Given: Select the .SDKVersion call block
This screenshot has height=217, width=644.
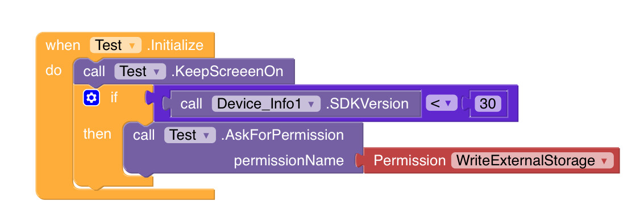Looking at the screenshot, I should click(368, 104).
